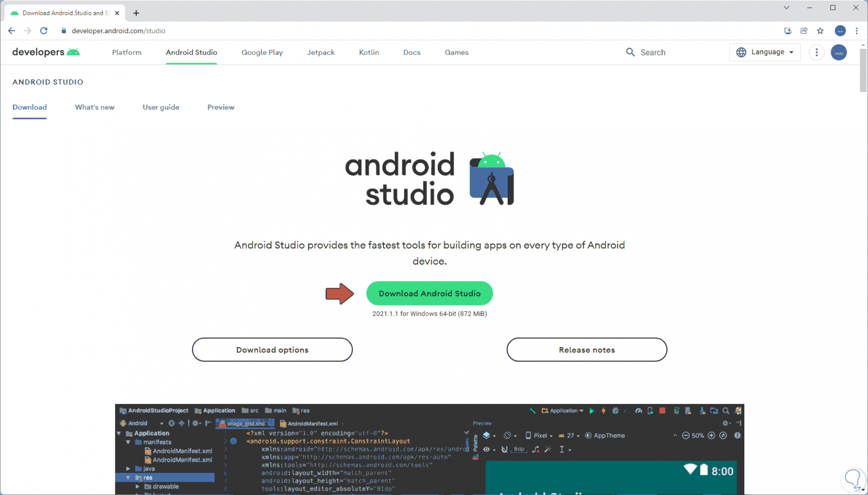Open the Android Studio nav item

191,53
